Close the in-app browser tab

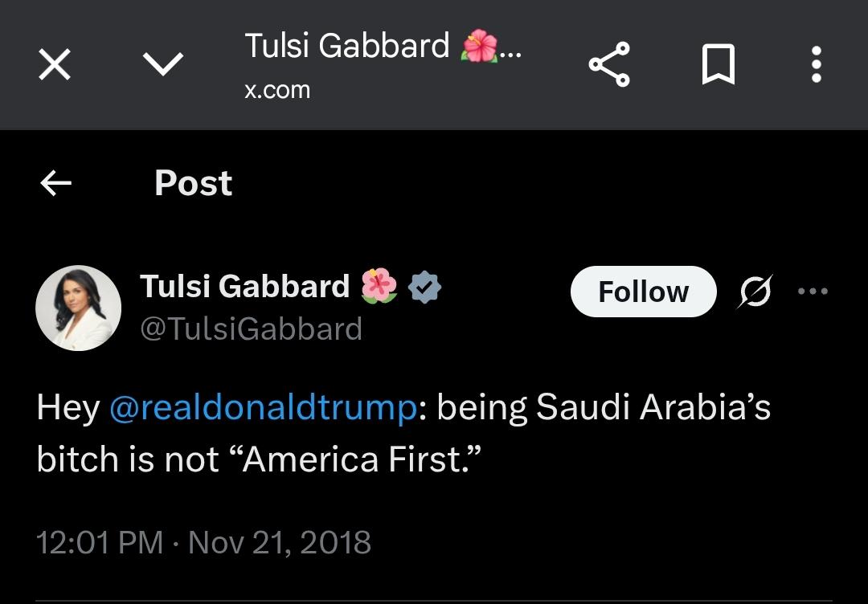(55, 64)
